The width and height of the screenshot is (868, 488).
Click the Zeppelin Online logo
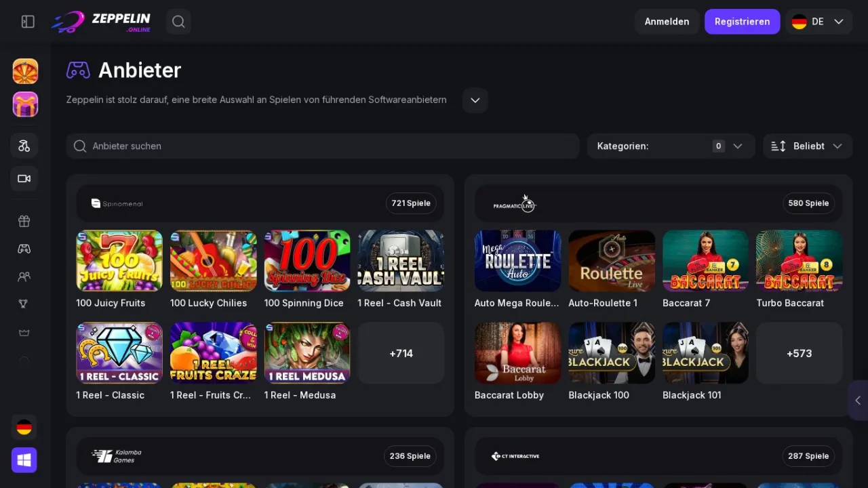(101, 22)
